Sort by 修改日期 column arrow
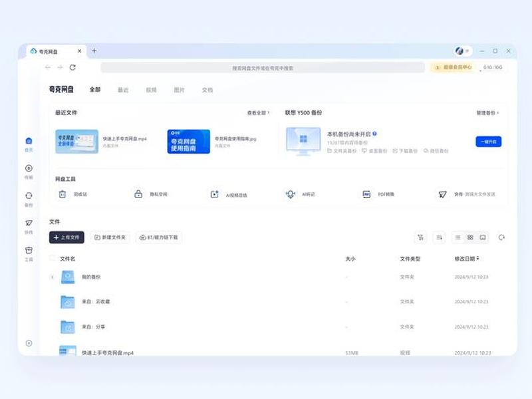The height and width of the screenshot is (399, 532). coord(477,259)
